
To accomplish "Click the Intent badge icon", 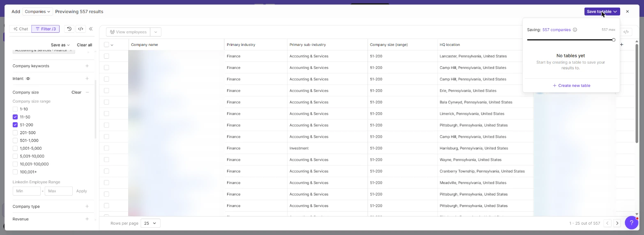I will [28, 78].
